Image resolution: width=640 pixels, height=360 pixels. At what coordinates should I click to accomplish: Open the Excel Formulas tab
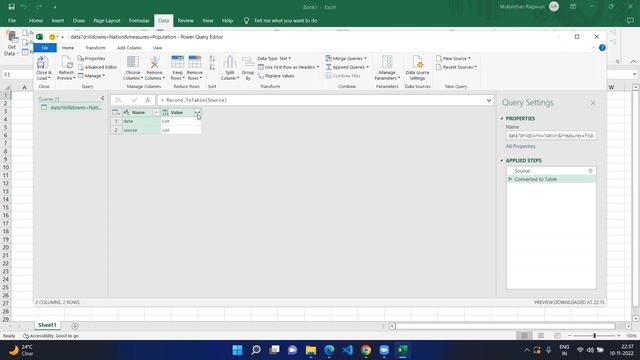tap(139, 20)
